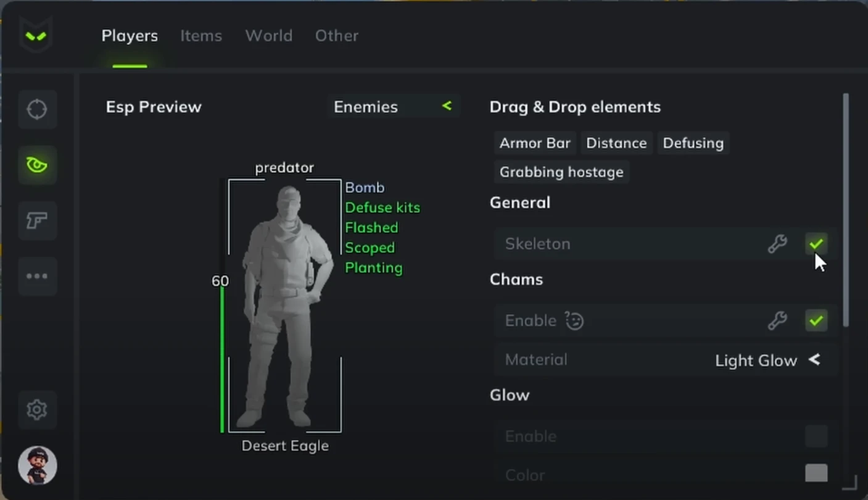Image resolution: width=868 pixels, height=500 pixels.
Task: Open Chams Enable wrench settings icon
Action: click(x=777, y=320)
